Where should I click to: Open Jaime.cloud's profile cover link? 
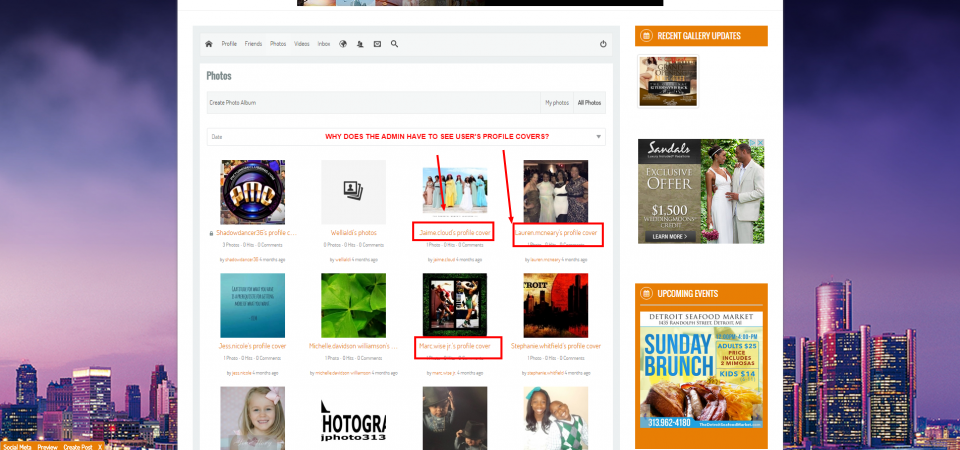coord(454,233)
